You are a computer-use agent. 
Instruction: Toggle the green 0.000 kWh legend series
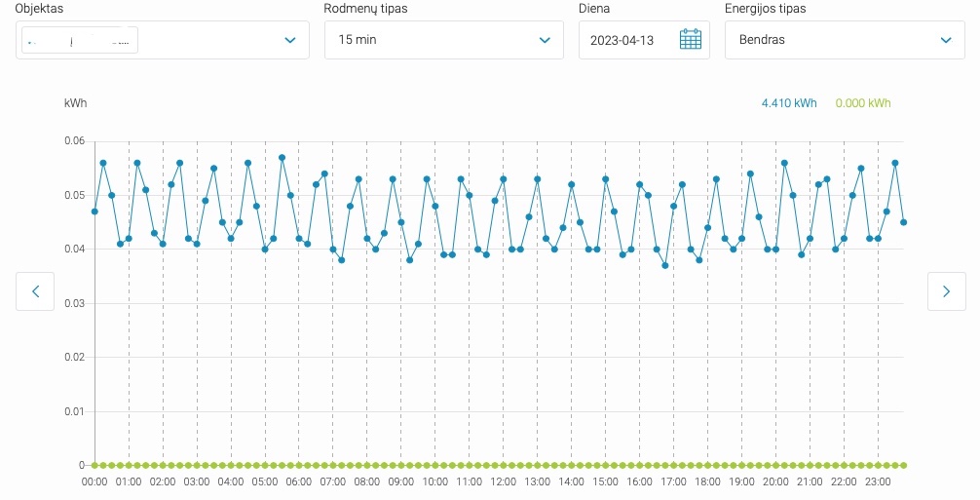click(862, 103)
